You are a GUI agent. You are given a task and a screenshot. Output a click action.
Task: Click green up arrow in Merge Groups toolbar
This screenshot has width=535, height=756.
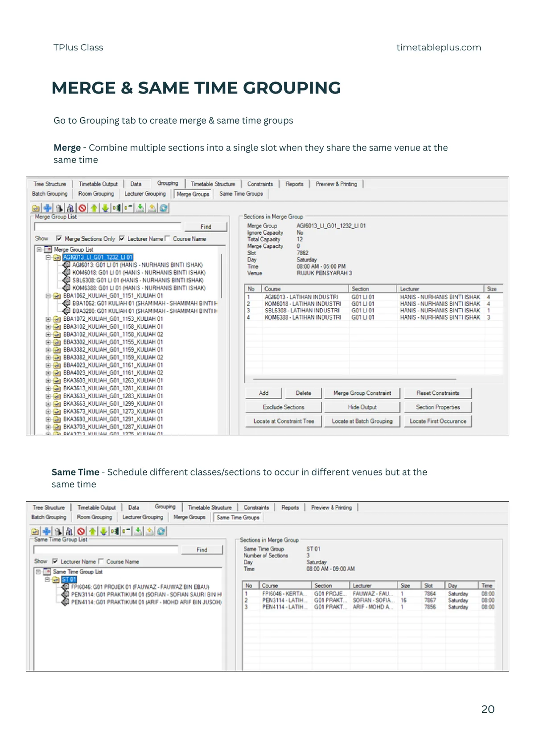[94, 208]
